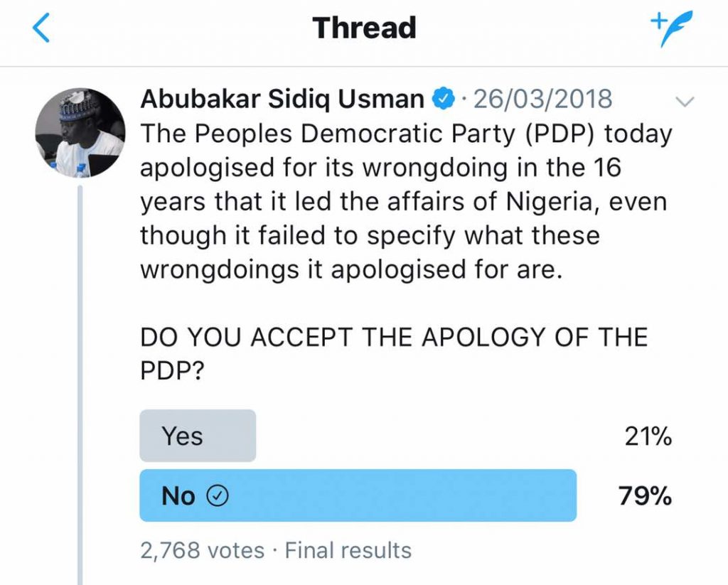
Task: Open tweet options chevron menu
Action: pyautogui.click(x=685, y=101)
